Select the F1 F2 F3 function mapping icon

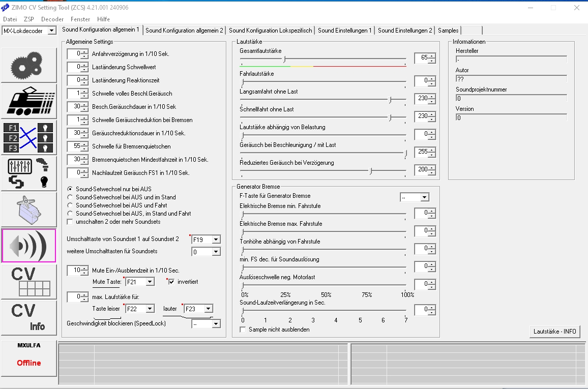(x=28, y=138)
